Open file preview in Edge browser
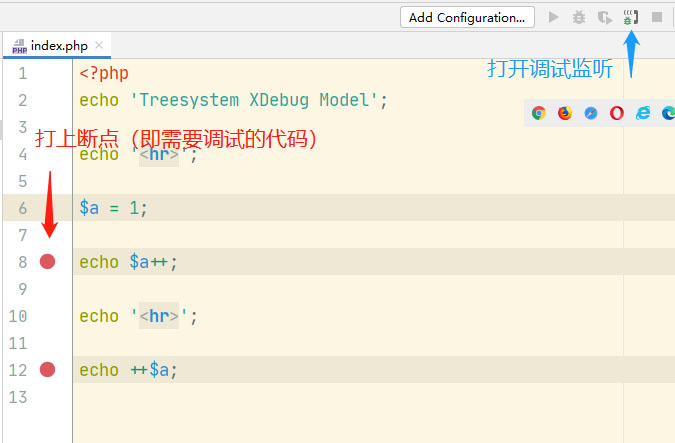Viewport: 675px width, 443px height. tap(668, 113)
